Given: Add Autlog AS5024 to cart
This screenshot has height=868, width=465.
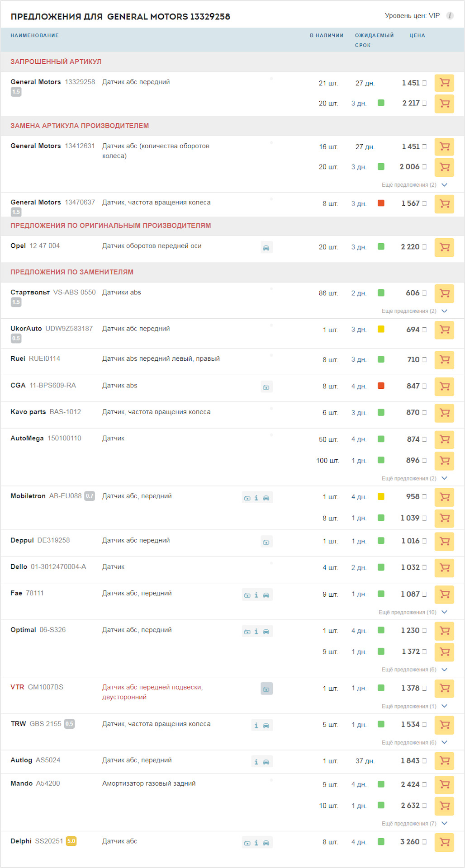Looking at the screenshot, I should pyautogui.click(x=444, y=761).
